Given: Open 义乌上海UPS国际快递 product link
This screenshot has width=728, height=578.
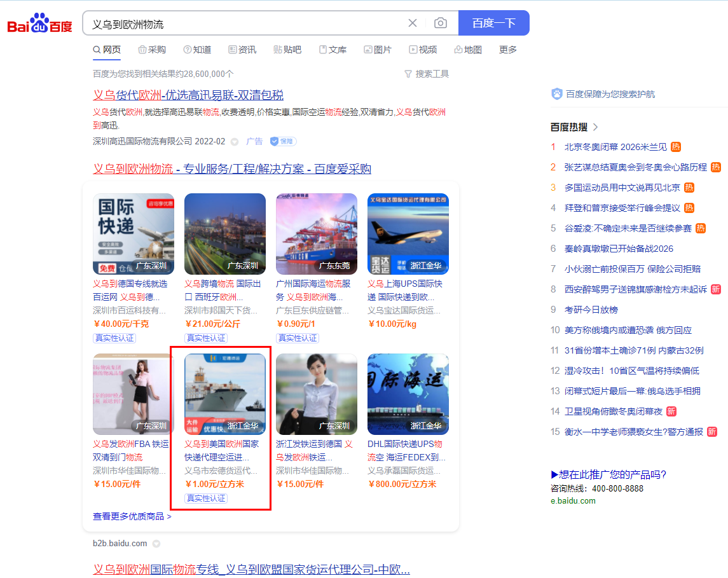Looking at the screenshot, I should pos(405,290).
